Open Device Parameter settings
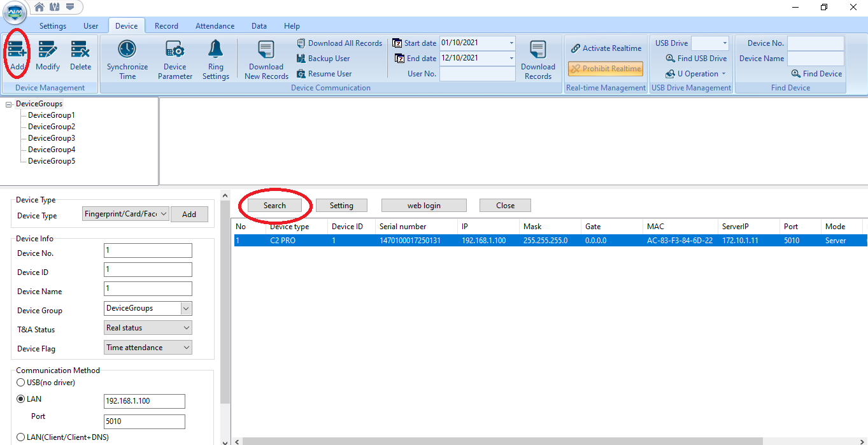The image size is (868, 445). [x=175, y=60]
